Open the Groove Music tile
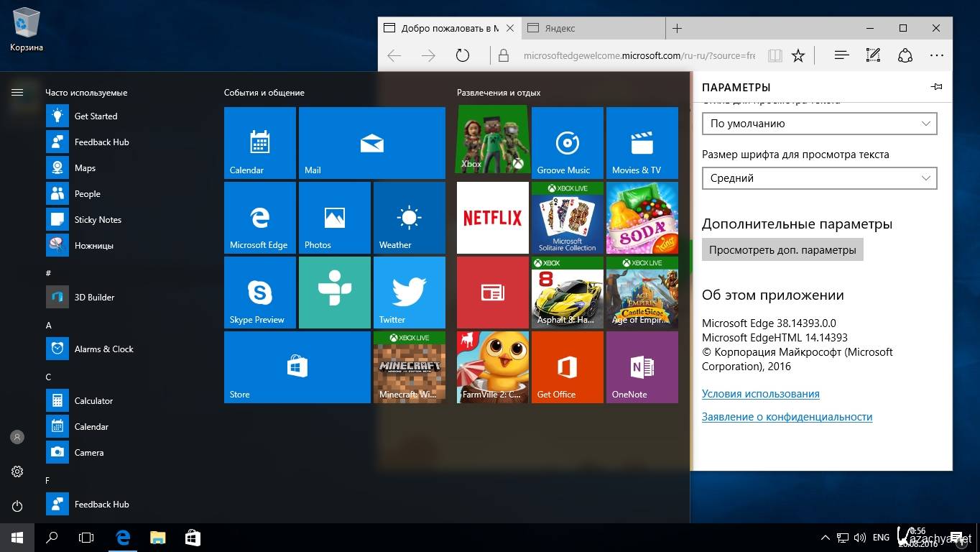The height and width of the screenshot is (552, 980). click(567, 142)
